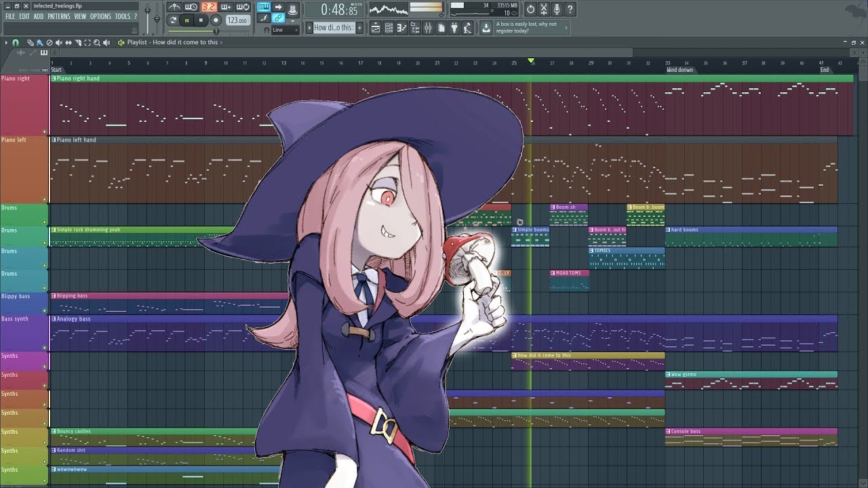Jump to the 'Wind down' timeline marker
This screenshot has height=488, width=868.
click(x=680, y=70)
